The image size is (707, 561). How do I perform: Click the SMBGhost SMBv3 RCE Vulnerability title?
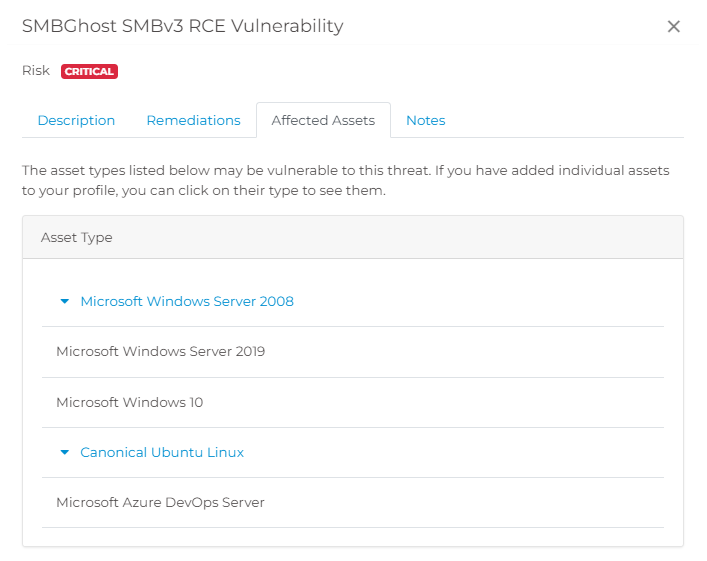[183, 26]
